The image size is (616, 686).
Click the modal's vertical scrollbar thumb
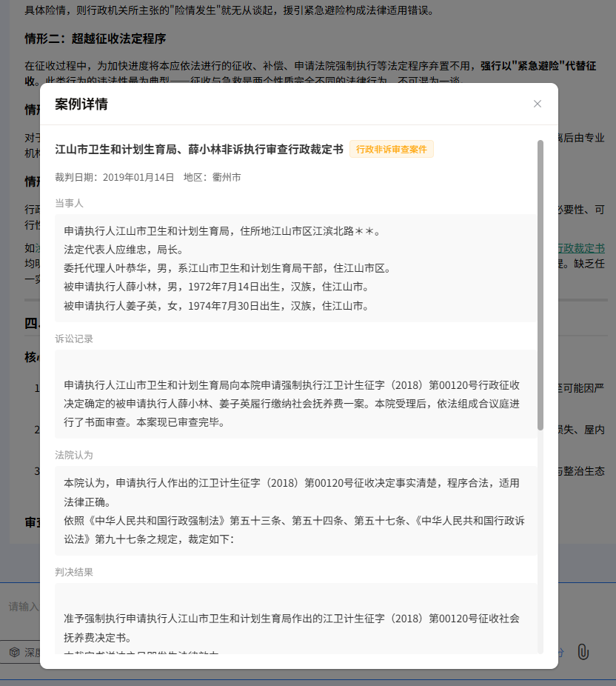tap(540, 284)
